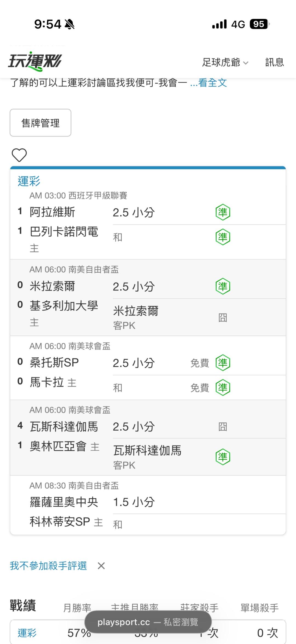Open 羅薩里奧中央 1.5 小分 prediction row
Viewport: 296px width, 644px height.
pyautogui.click(x=199, y=502)
